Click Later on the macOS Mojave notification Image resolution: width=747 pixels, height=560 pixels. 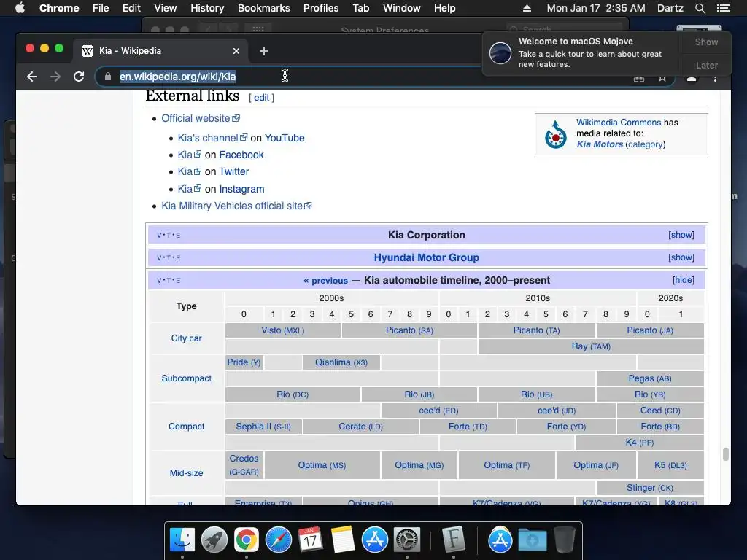706,65
